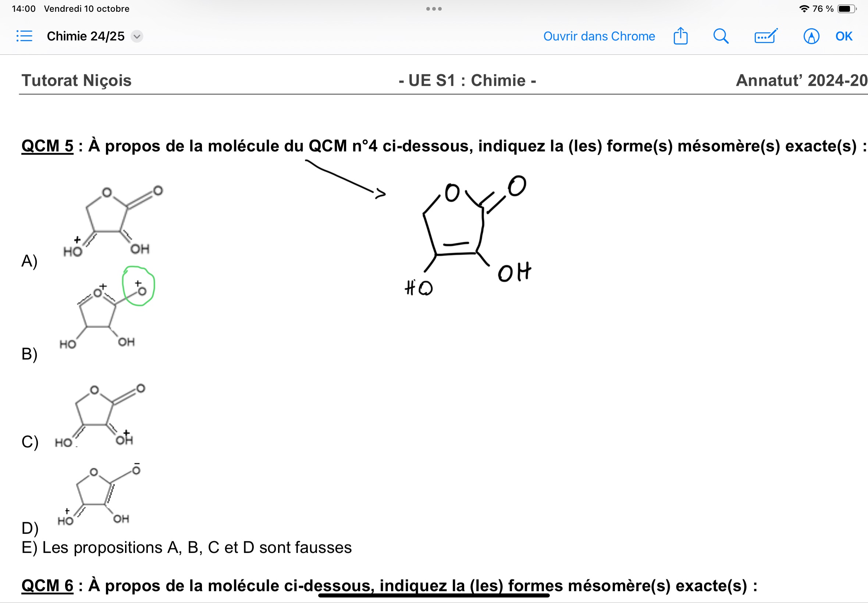The height and width of the screenshot is (603, 868).
Task: Tap the Chimie 24/25 document title
Action: 86,36
